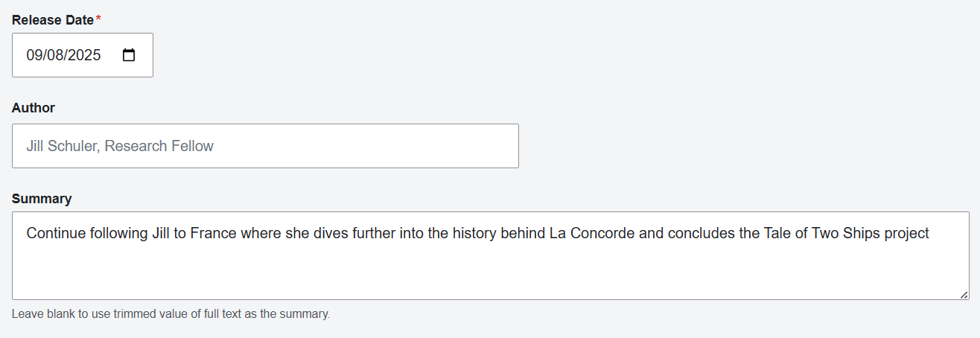This screenshot has height=338, width=980.
Task: Select the year 2025 in Release Date
Action: [x=84, y=55]
